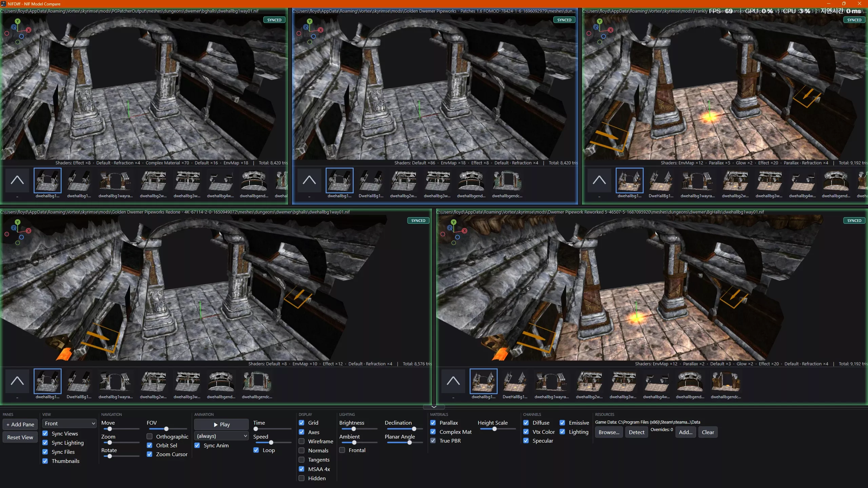The image size is (868, 488).
Task: Open dwehallbgendc thumbnail in Pipeworks Redone pane
Action: tap(257, 384)
